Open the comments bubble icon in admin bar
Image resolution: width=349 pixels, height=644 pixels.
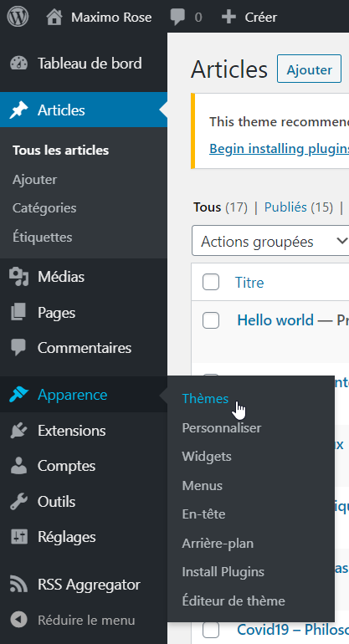pos(177,18)
